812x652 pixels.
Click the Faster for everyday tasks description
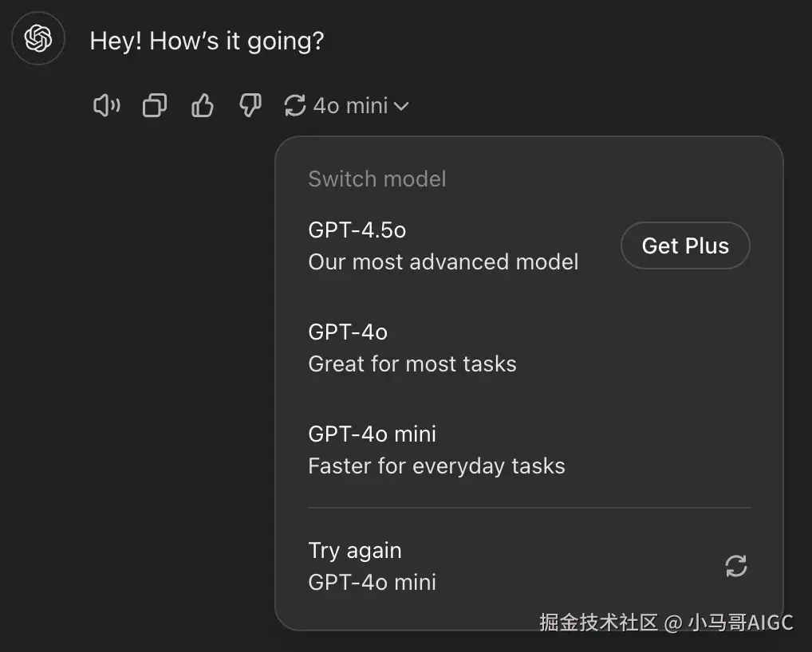pos(436,466)
